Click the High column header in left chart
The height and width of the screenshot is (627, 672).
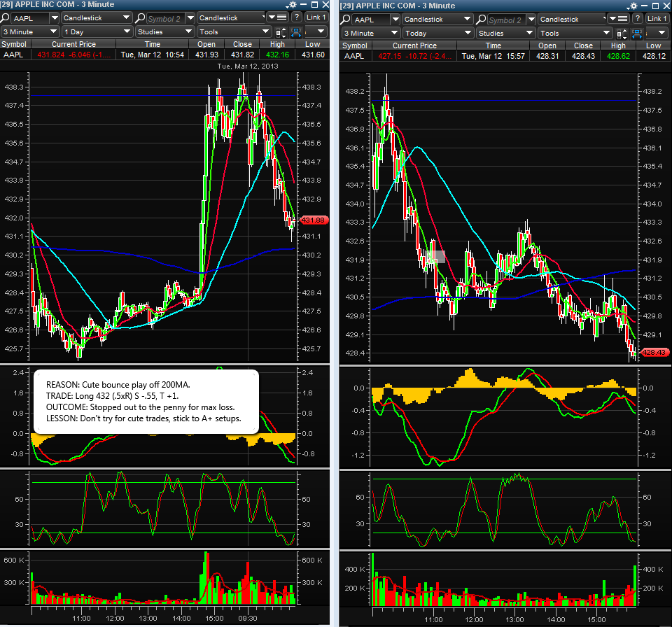[277, 44]
